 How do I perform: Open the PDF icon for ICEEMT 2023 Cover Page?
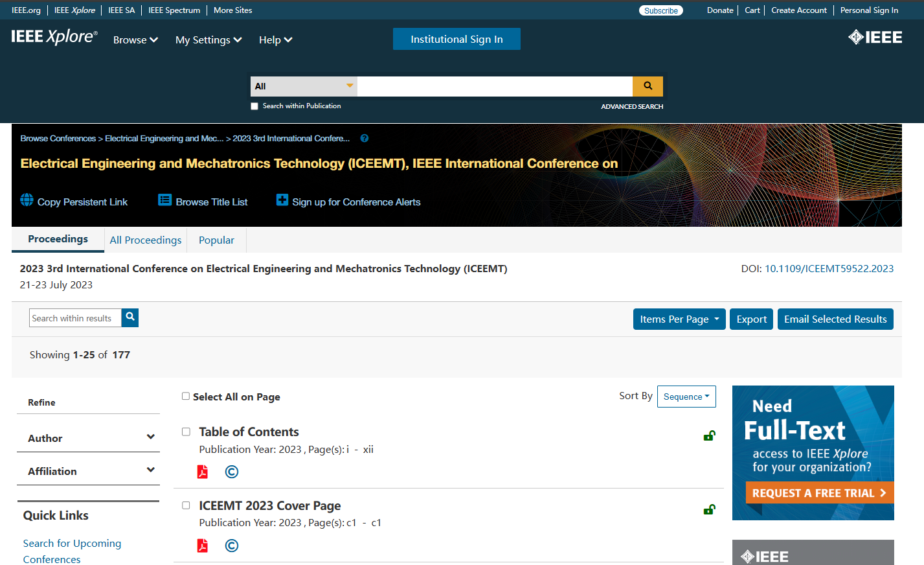point(203,546)
